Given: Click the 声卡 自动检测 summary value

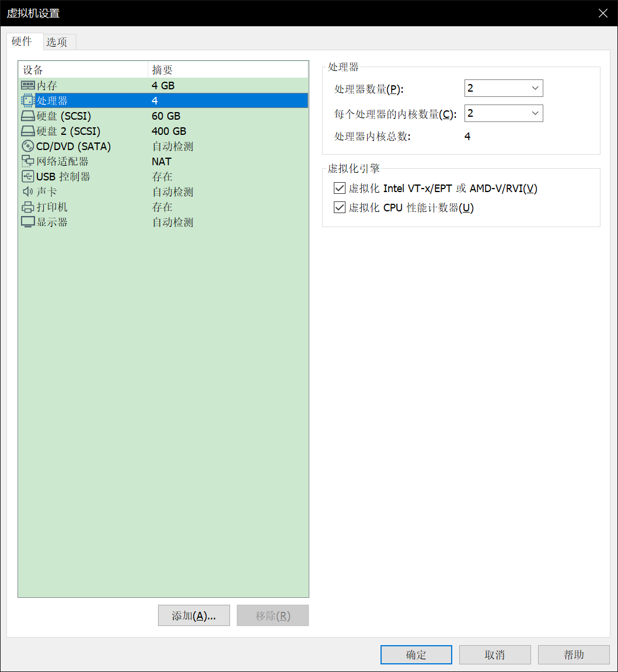Looking at the screenshot, I should [x=173, y=192].
